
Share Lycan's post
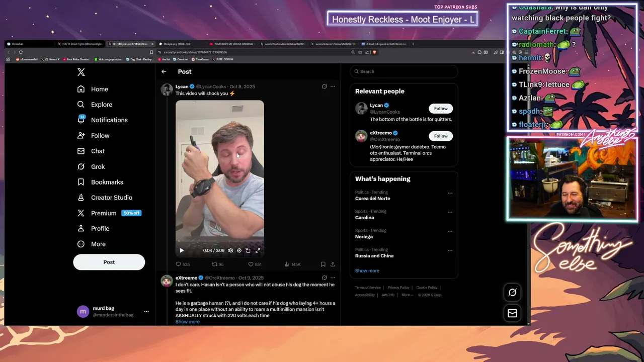click(333, 264)
